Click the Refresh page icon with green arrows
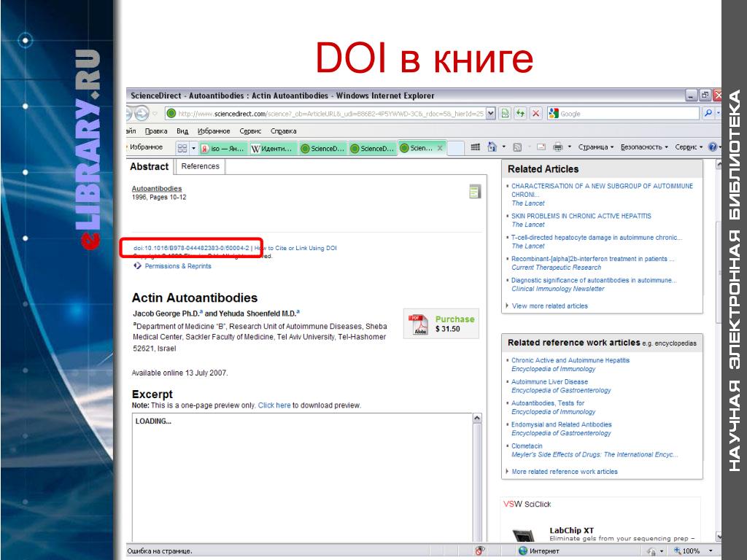The height and width of the screenshot is (560, 747). point(520,113)
